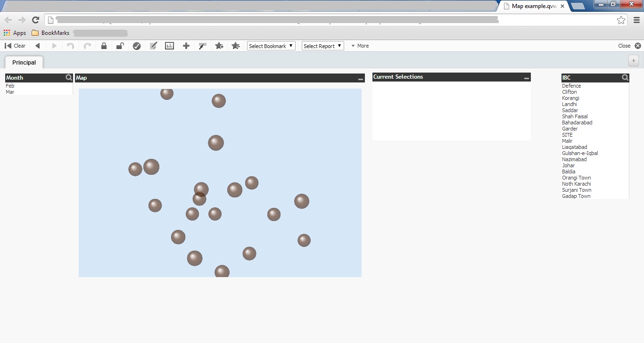
Task: Add a new chart object icon
Action: [169, 46]
